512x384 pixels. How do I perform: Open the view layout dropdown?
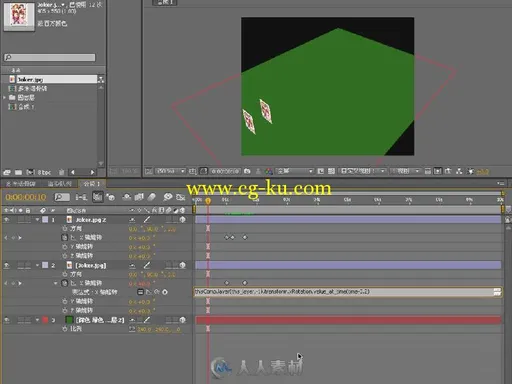(405, 171)
